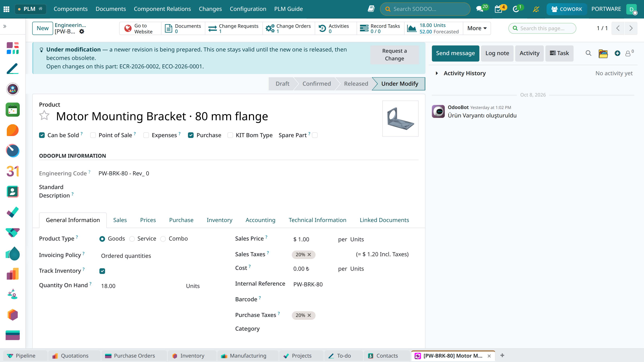Open the sidebar number 31 app icon

(12, 171)
